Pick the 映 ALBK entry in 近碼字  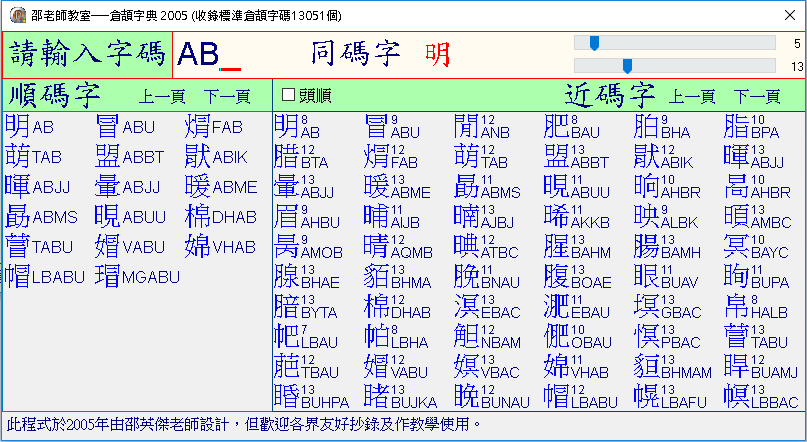[x=666, y=216]
